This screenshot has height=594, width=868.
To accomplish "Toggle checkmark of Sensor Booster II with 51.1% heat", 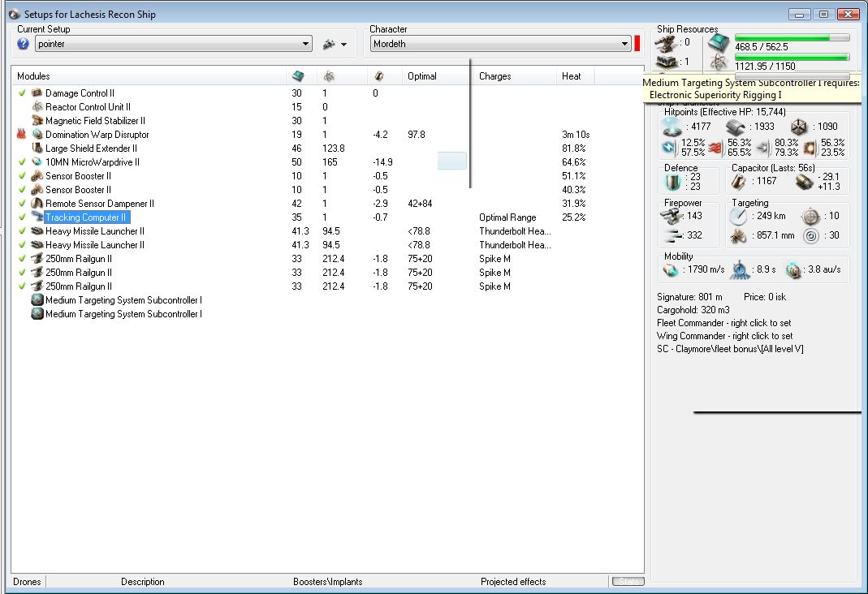I will tap(22, 175).
